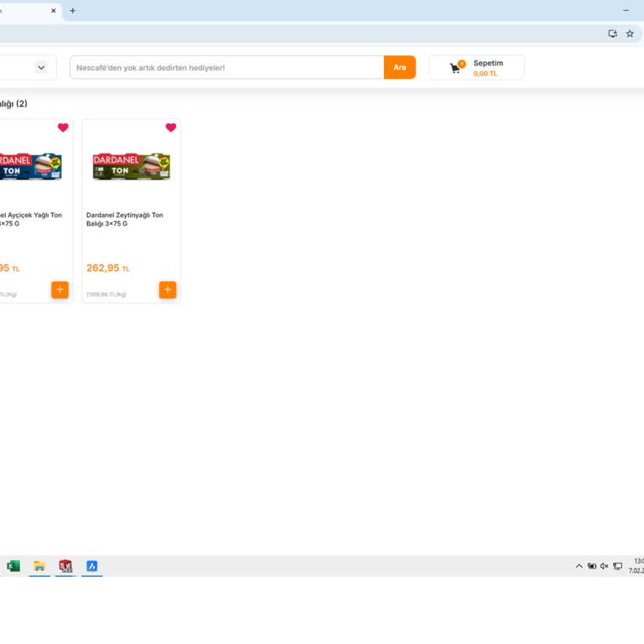
Task: Bookmark this page with the star icon
Action: (630, 34)
